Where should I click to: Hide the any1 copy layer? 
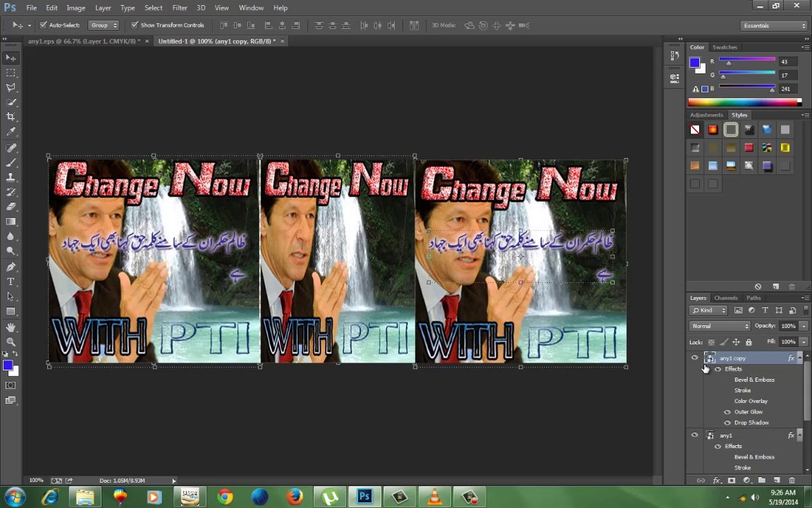click(694, 358)
